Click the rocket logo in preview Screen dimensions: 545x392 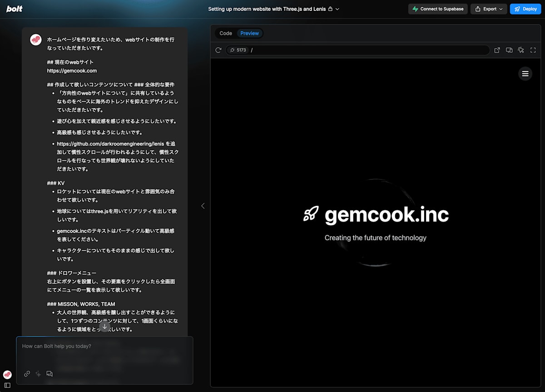(311, 213)
